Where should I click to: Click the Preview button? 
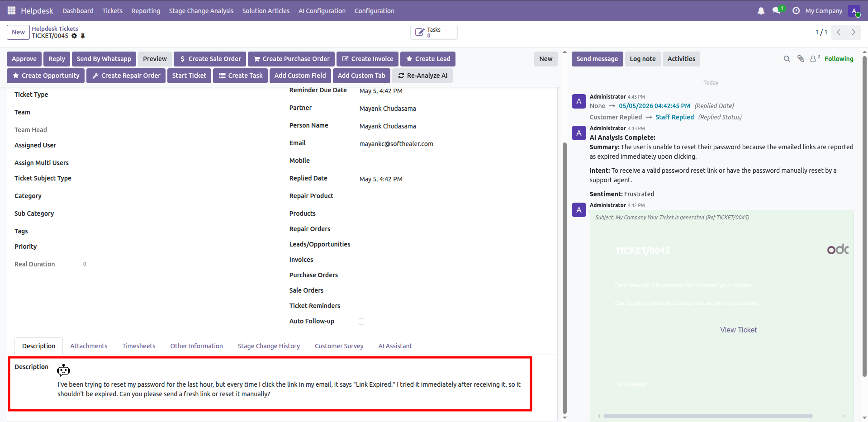155,59
